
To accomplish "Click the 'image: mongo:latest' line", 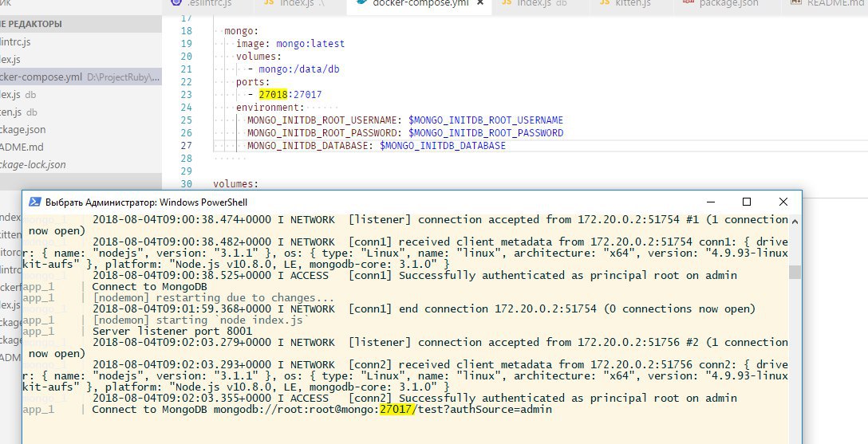I will (x=290, y=44).
